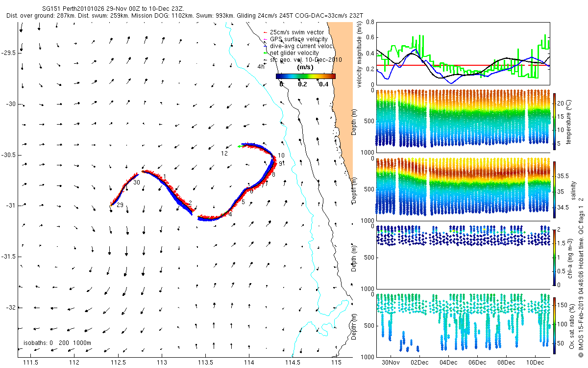
Task: Click the latitude tick label "-31.5"
Action: point(8,257)
